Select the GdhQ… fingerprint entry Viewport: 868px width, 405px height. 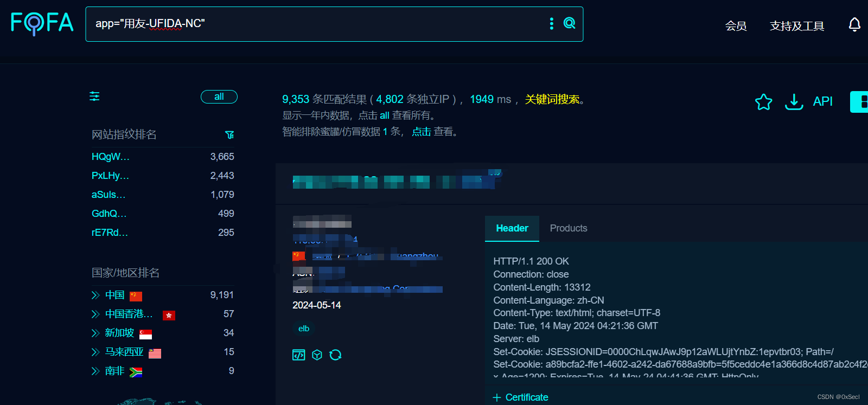pos(109,214)
